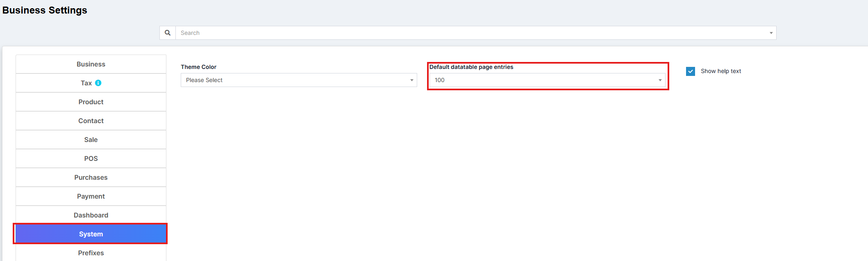Screen dimensions: 868x261
Task: Click the Show help text label
Action: [721, 71]
